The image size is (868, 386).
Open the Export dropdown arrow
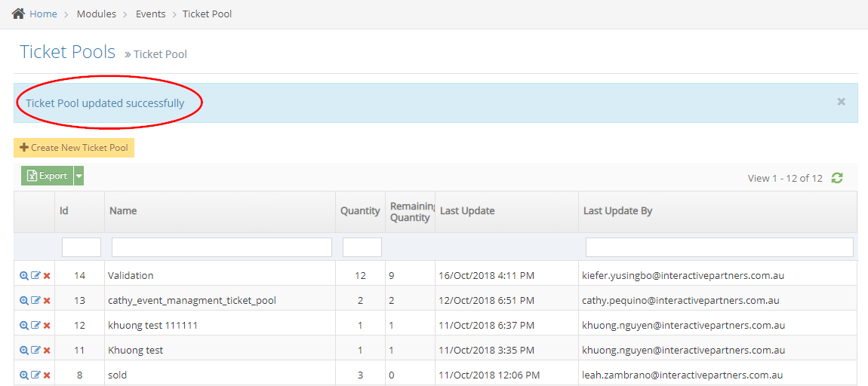tap(78, 176)
